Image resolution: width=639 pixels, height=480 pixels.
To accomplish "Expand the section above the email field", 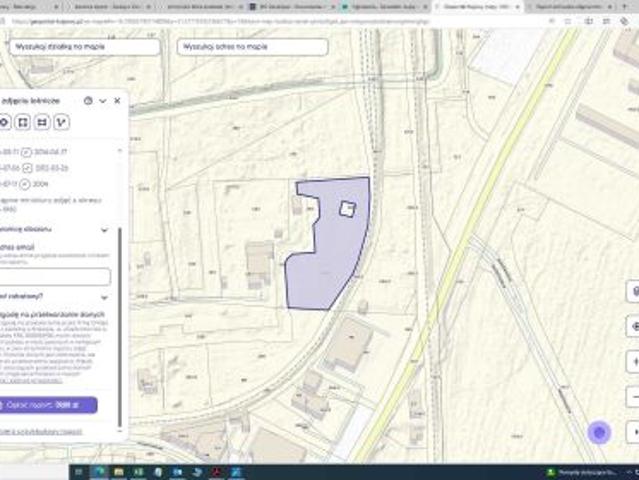I will [104, 230].
